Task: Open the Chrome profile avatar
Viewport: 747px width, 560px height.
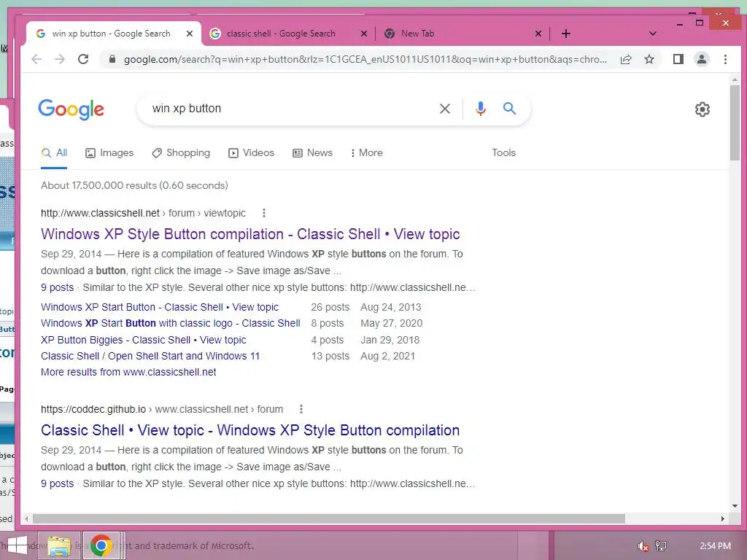Action: (702, 59)
